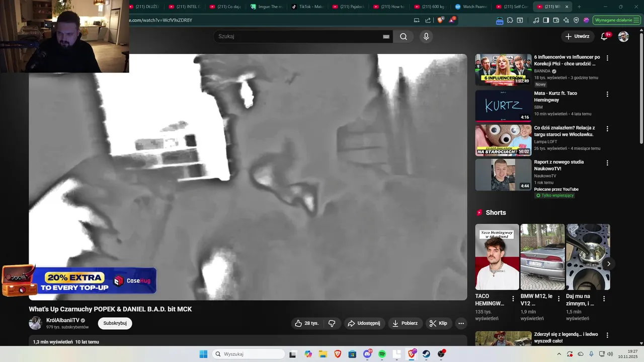The width and height of the screenshot is (644, 362).
Task: Open options menu for 6 Influencerów video
Action: 607,58
